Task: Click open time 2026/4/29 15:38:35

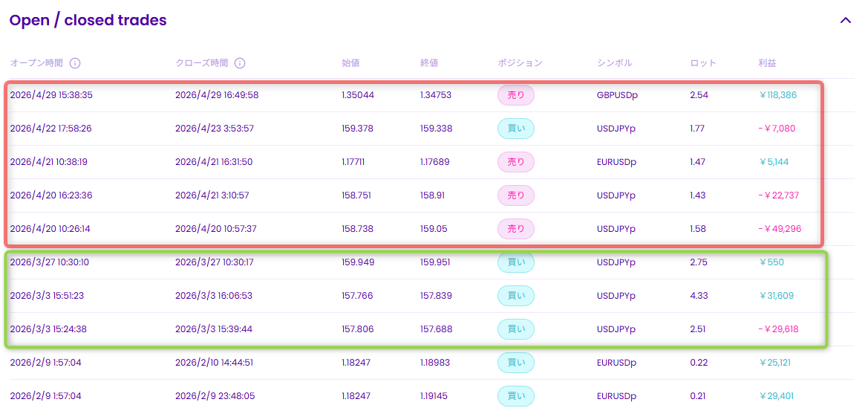Action: 51,95
